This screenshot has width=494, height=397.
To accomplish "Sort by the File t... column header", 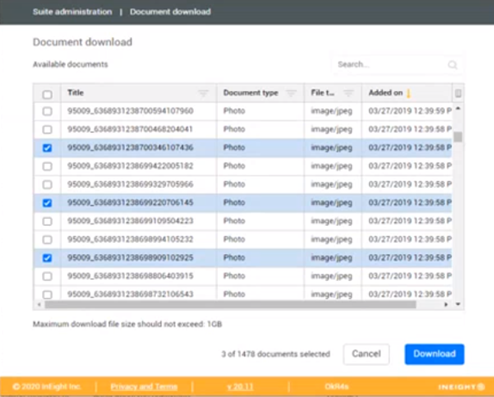I will (x=323, y=93).
